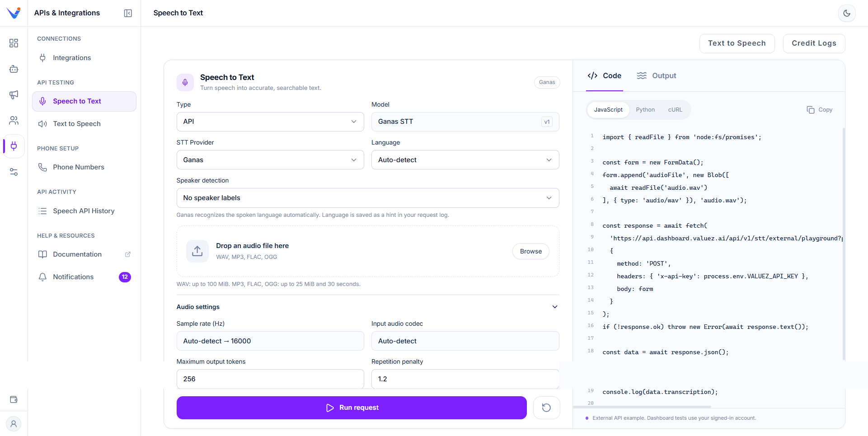Click Browse to choose audio file
868x436 pixels.
(x=530, y=251)
